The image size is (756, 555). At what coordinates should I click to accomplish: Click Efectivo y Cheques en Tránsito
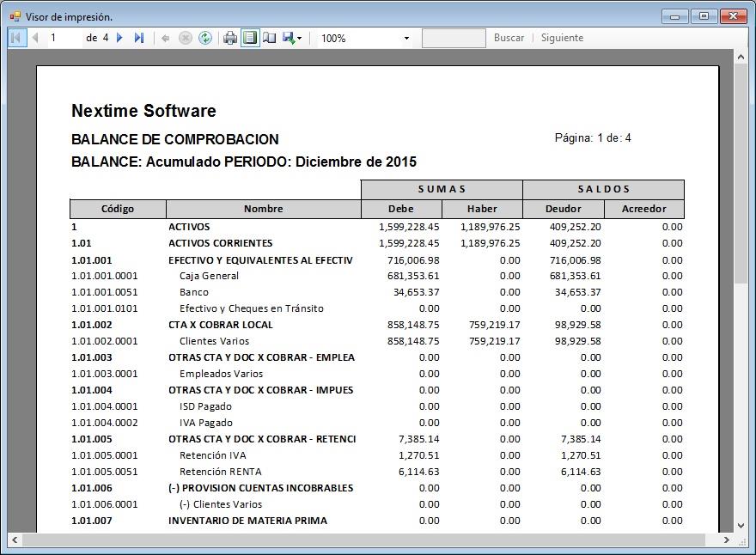tap(251, 308)
